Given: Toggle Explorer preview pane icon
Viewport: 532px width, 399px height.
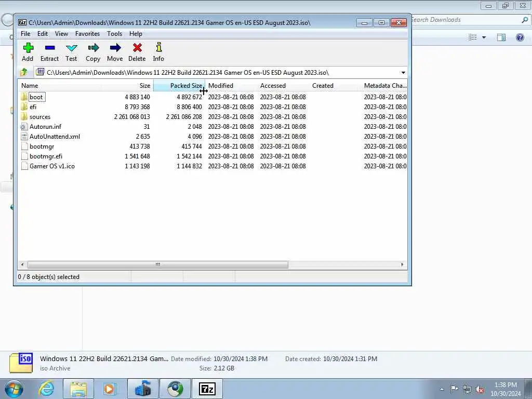Looking at the screenshot, I should [x=501, y=37].
